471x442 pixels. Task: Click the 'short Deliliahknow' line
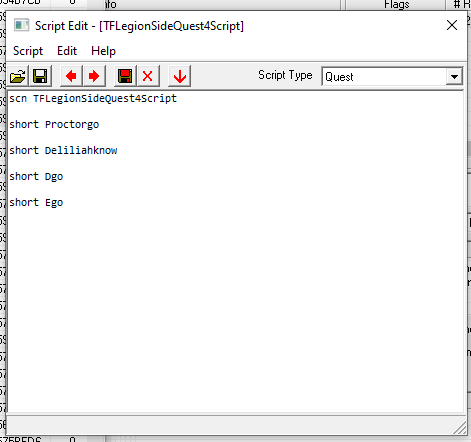pyautogui.click(x=63, y=150)
